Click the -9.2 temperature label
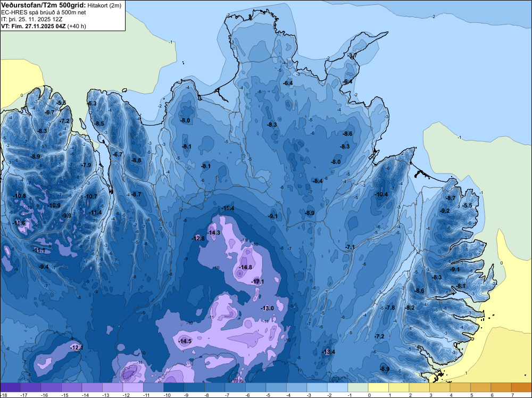Screen dimensions: 532x398 [x=445, y=211]
